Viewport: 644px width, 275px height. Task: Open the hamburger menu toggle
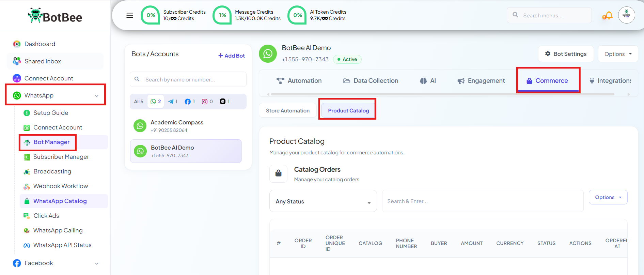point(130,15)
